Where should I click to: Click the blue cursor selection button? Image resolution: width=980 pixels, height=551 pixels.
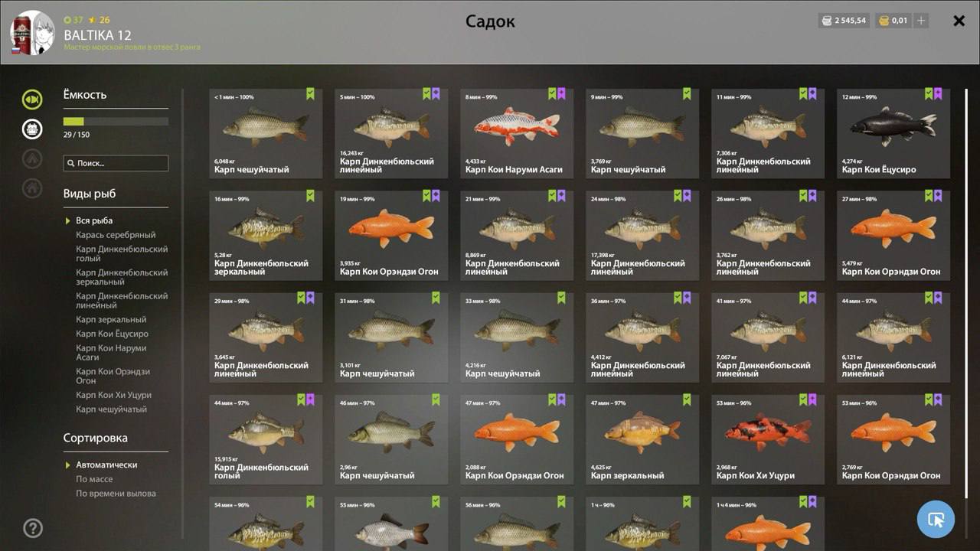coord(936,520)
